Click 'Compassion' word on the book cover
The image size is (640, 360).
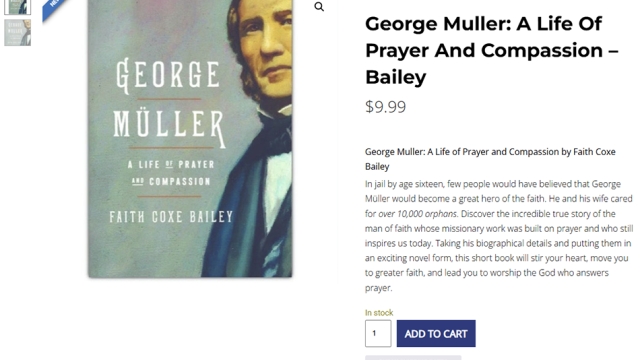point(180,182)
